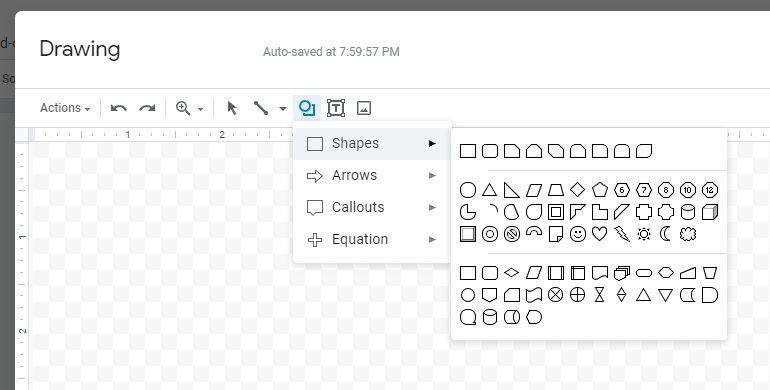Insert the cloud shape
Screen dimensions: 770x390
pyautogui.click(x=688, y=234)
